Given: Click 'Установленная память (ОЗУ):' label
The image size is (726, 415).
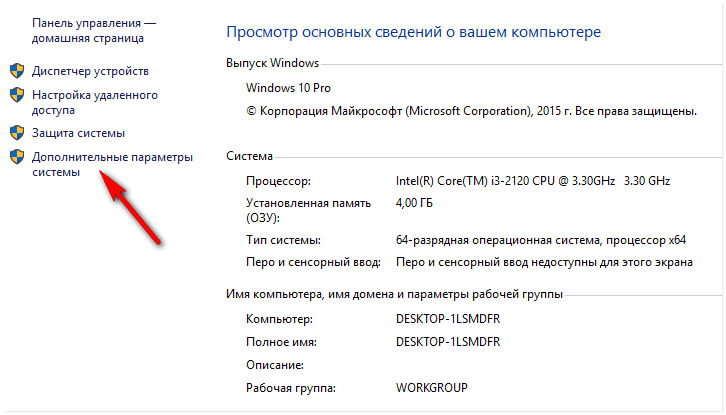Looking at the screenshot, I should [x=308, y=210].
